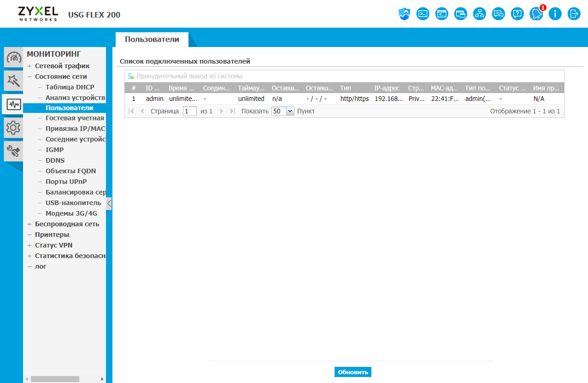Sort by the IP-адрес column header
Screen dimensions: 588x383
tap(387, 88)
